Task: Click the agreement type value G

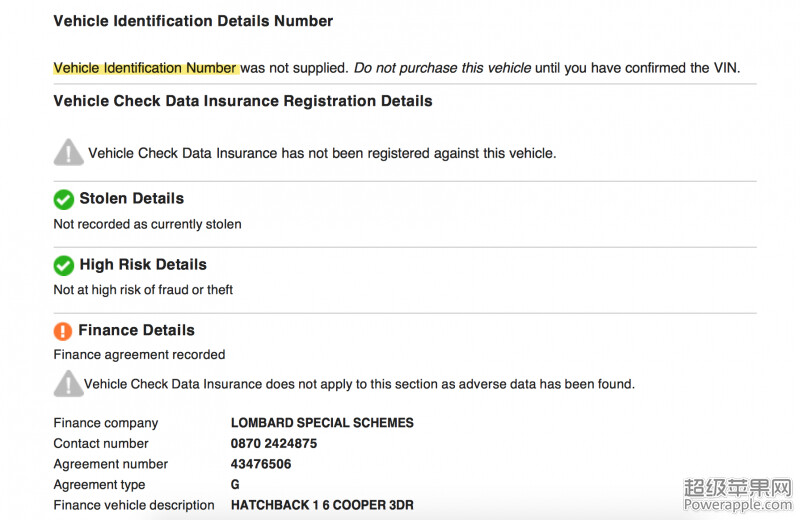Action: click(235, 484)
